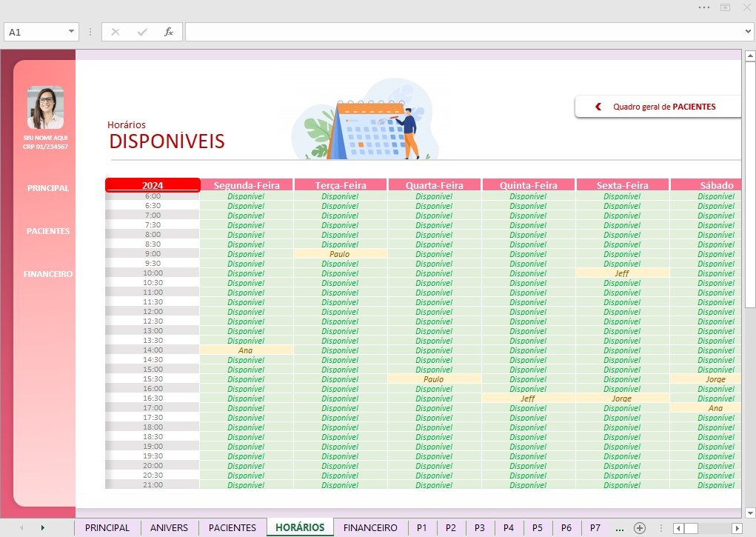Open the Name Box dropdown arrow
This screenshot has height=537, width=756.
click(71, 31)
